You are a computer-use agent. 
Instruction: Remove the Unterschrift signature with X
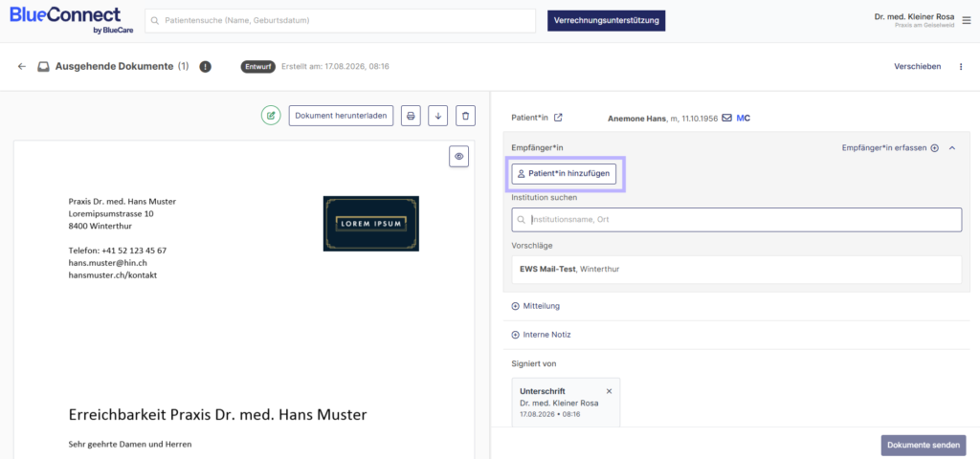click(x=610, y=391)
